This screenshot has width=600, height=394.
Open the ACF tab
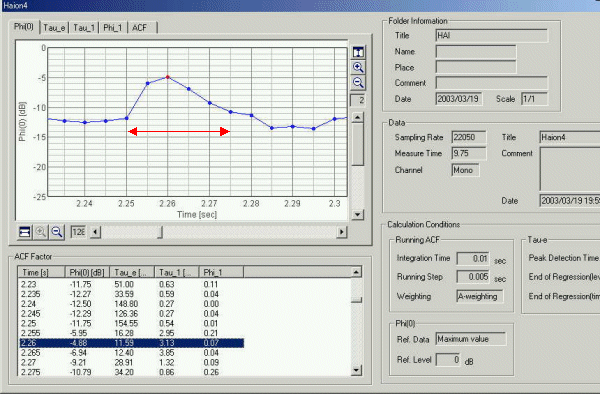(x=142, y=28)
